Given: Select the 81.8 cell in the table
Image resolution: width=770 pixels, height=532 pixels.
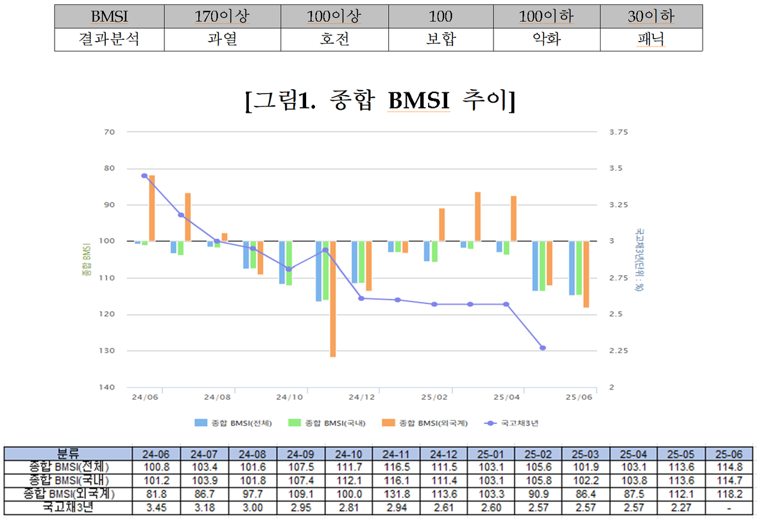Looking at the screenshot, I should [156, 494].
